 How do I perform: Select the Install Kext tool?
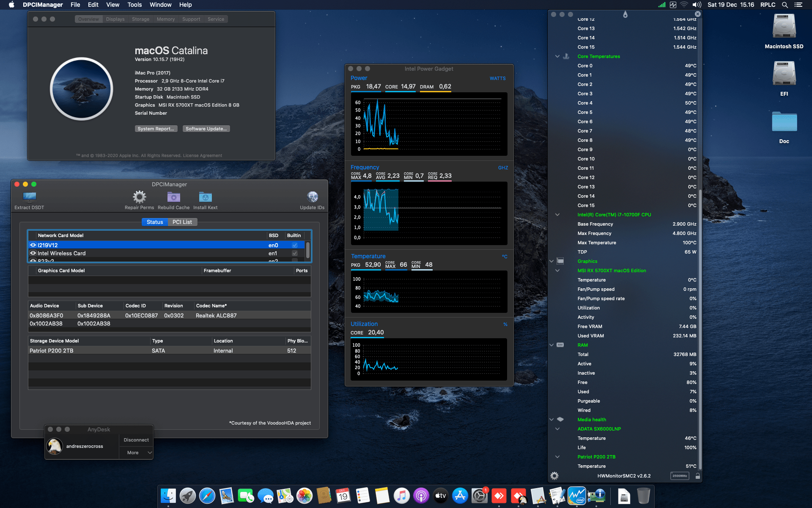coord(205,196)
